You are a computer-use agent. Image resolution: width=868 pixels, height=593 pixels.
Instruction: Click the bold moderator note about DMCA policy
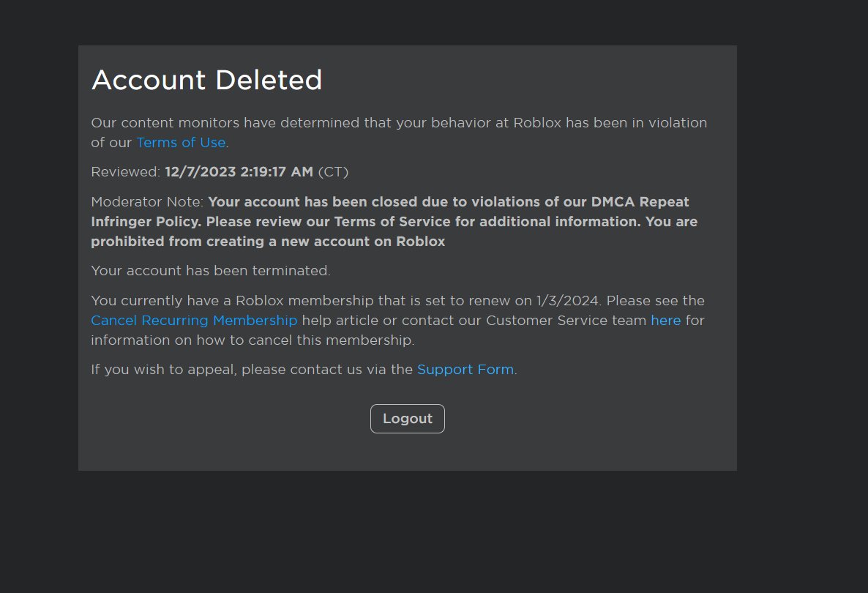click(x=394, y=222)
